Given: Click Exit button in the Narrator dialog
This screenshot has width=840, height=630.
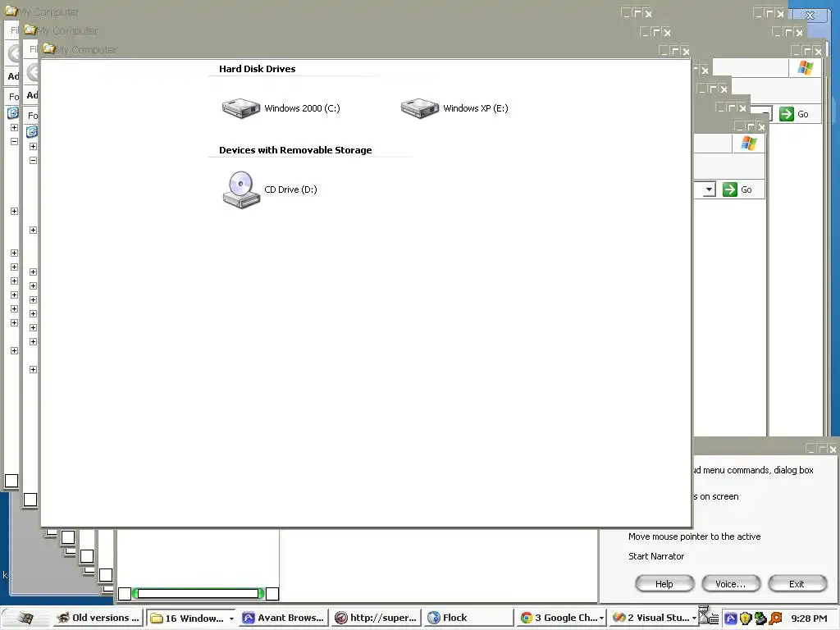Looking at the screenshot, I should 797,584.
